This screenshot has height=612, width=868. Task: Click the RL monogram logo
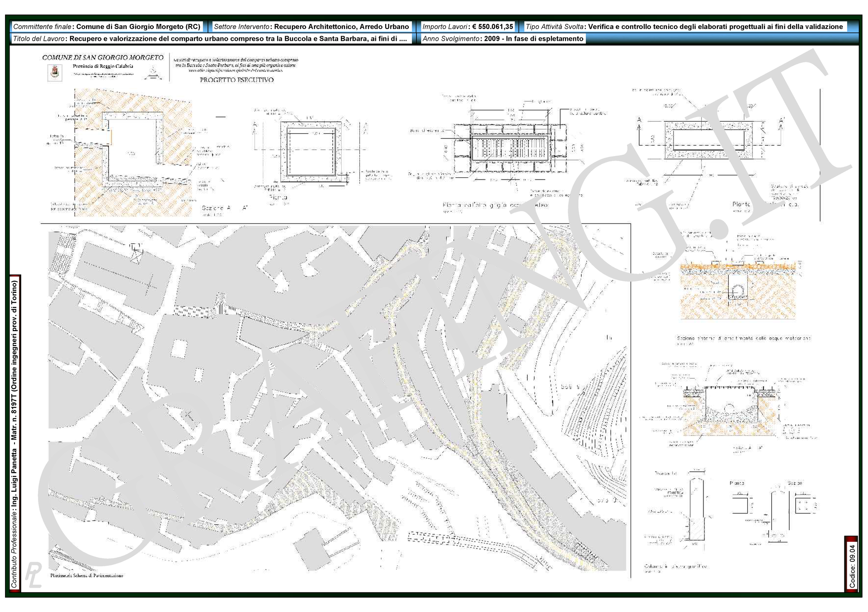[33, 575]
